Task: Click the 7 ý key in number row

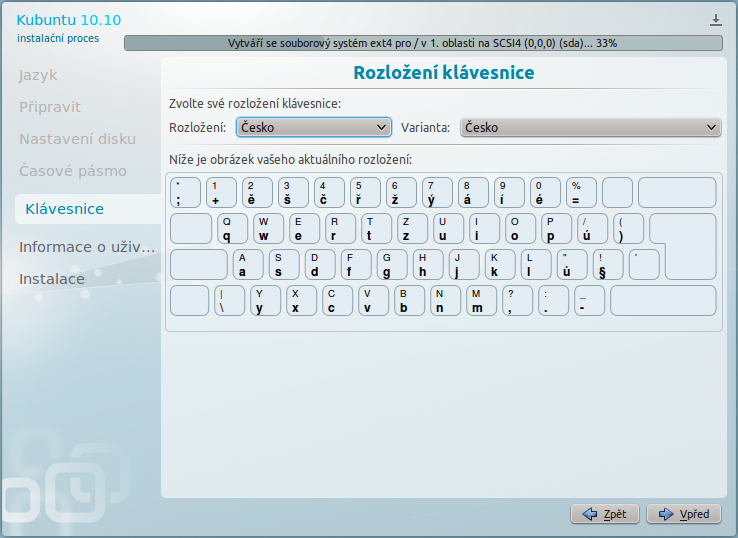Action: coord(437,193)
